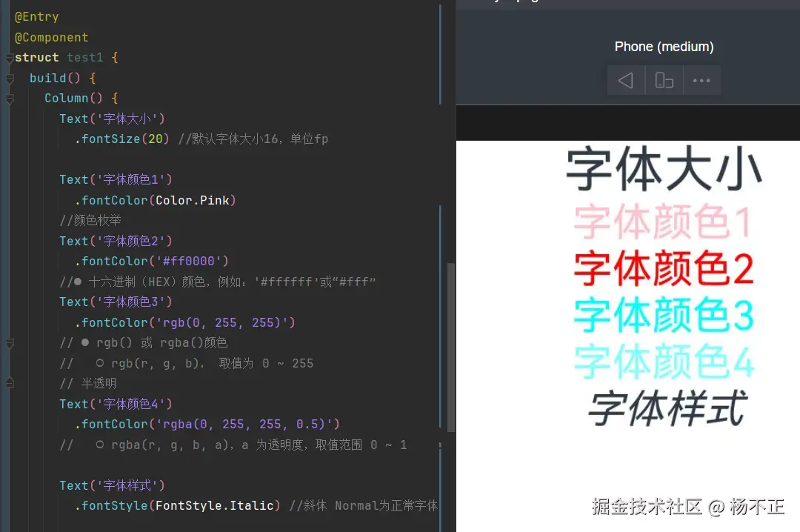This screenshot has height=532, width=800.
Task: Click the italic 字体样式 preview text
Action: coord(667,408)
